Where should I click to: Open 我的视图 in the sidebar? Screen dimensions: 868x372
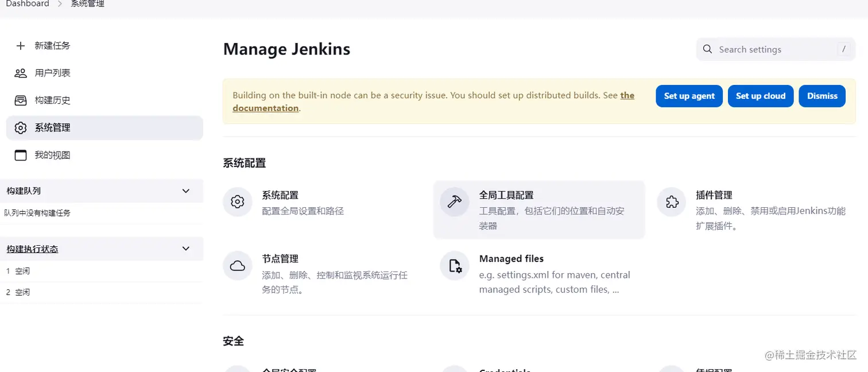104,155
